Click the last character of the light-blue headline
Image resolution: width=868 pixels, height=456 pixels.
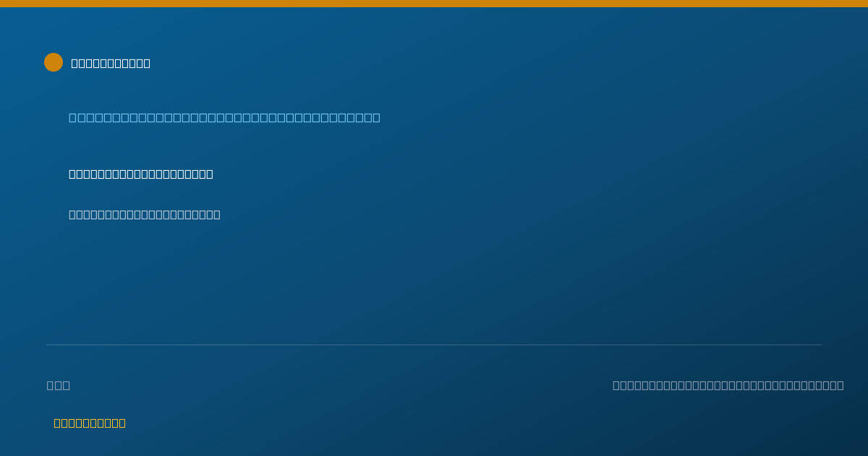376,117
